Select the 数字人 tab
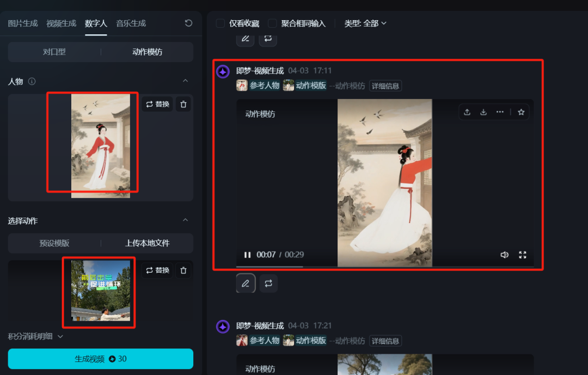Image resolution: width=588 pixels, height=375 pixels. point(96,23)
